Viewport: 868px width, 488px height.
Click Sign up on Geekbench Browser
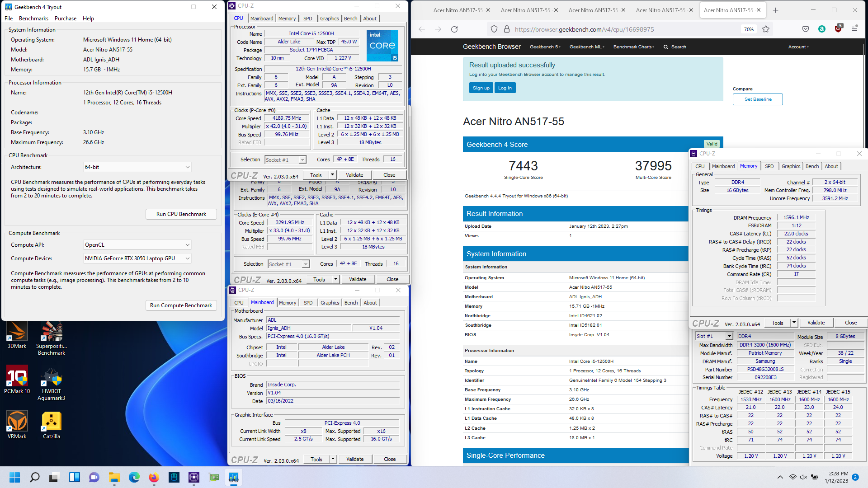click(x=481, y=88)
